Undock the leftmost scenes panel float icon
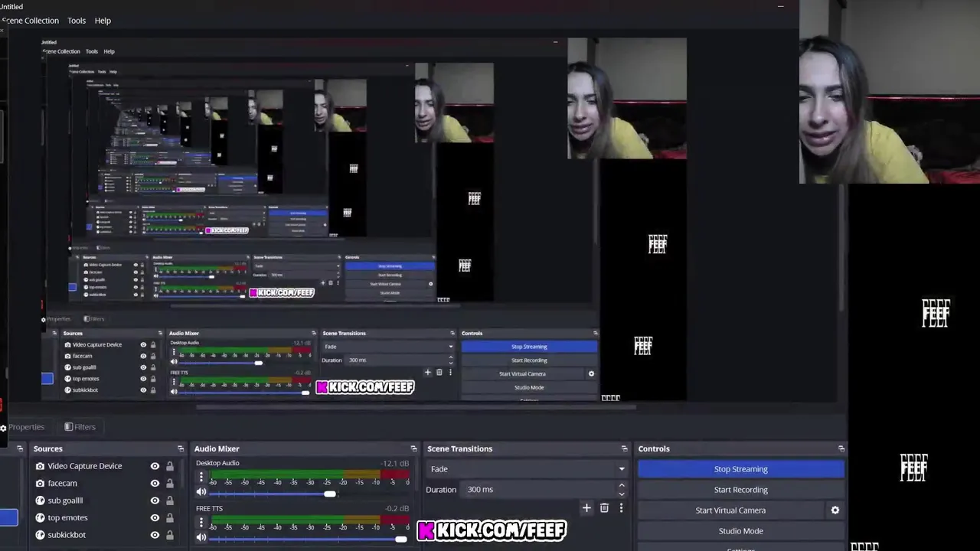 pos(20,448)
